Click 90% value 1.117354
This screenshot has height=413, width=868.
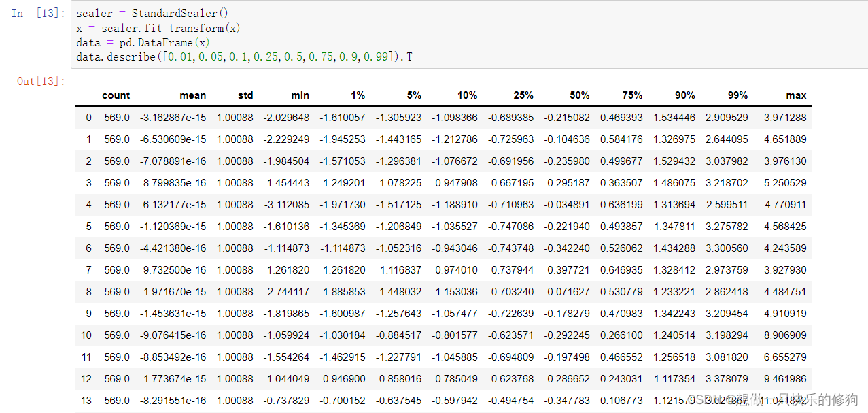pyautogui.click(x=674, y=378)
